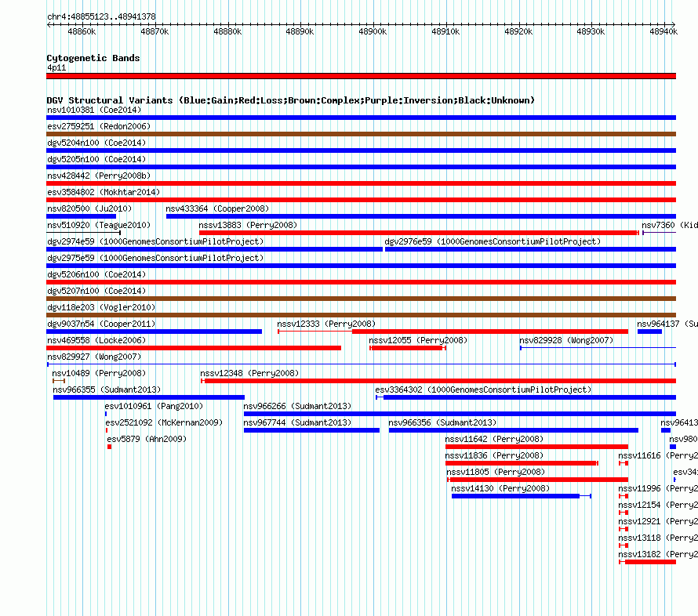Click the nsv1010381 (Coe2014) blue gain bar
Screen dimensions: 698x616
point(361,118)
